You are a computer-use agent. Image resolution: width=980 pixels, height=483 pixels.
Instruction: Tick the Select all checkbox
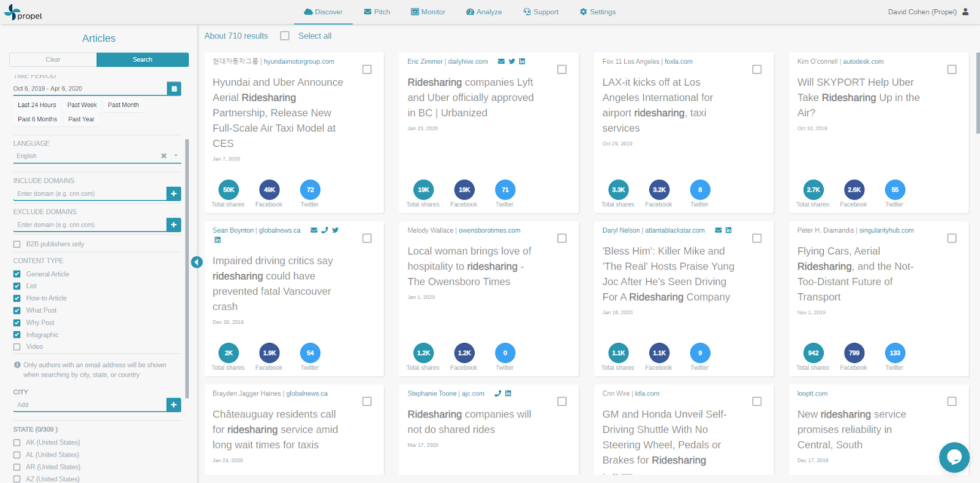point(285,36)
